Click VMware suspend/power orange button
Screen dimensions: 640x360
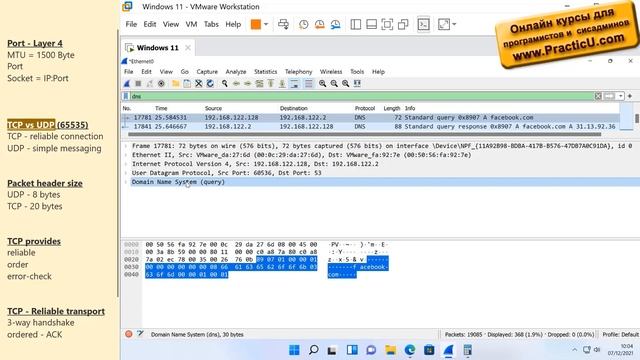coord(256,24)
